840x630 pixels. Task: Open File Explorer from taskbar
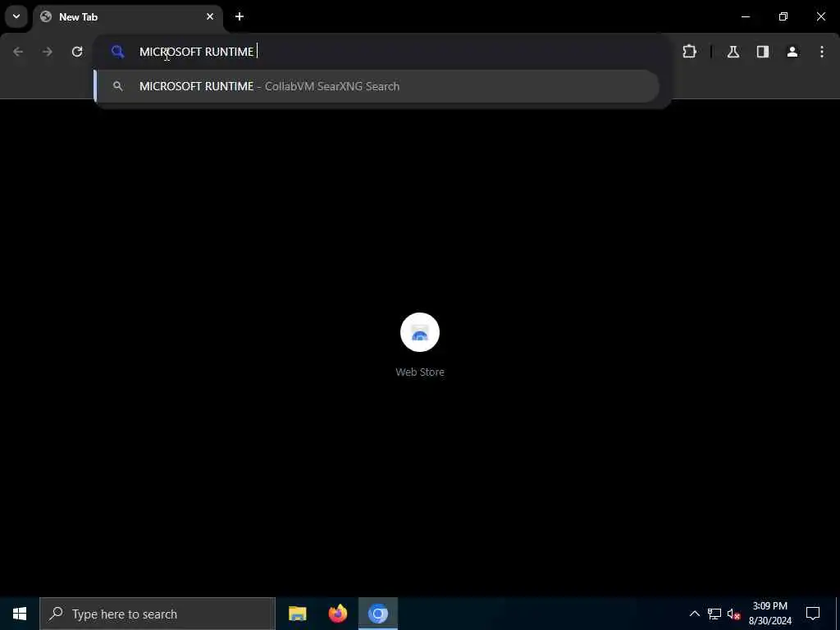click(x=297, y=614)
